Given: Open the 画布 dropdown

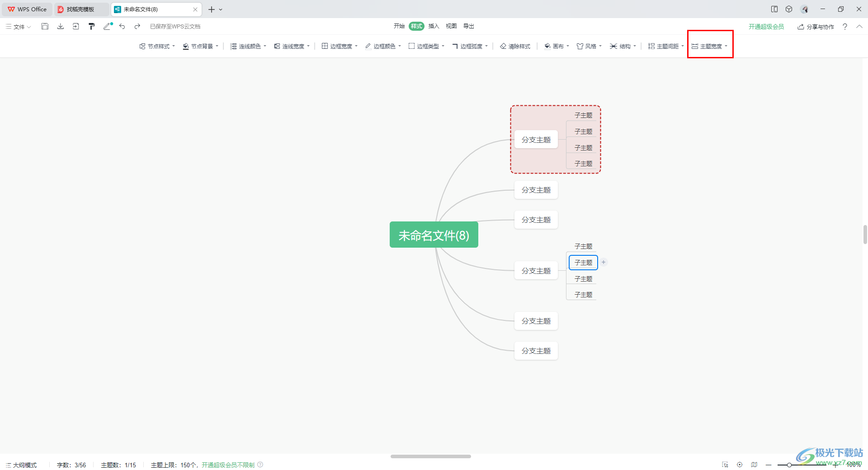Looking at the screenshot, I should (557, 46).
